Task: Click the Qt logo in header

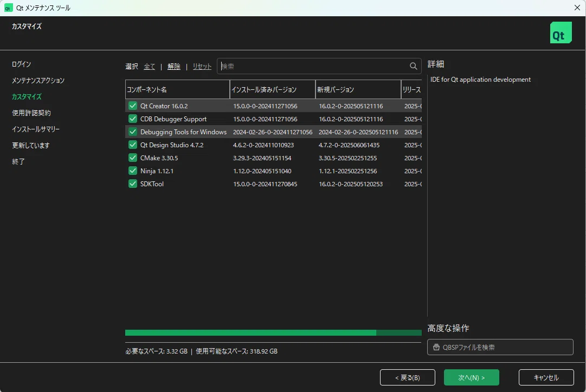Action: click(x=561, y=32)
